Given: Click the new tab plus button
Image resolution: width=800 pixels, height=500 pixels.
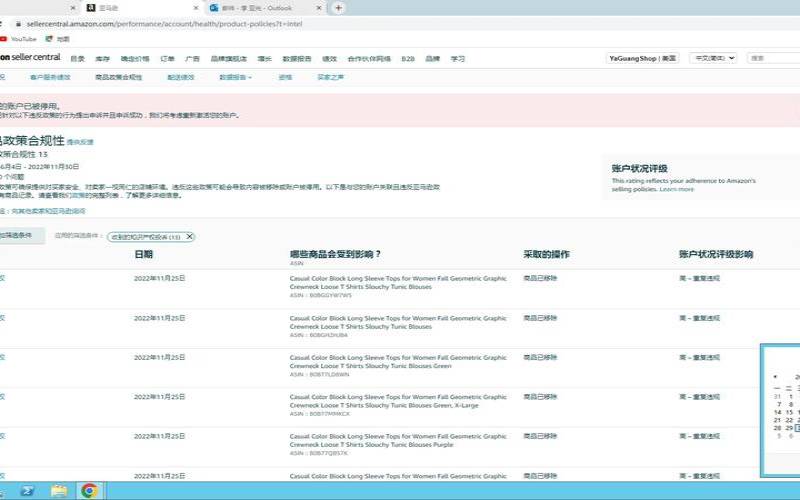Looking at the screenshot, I should click(x=338, y=8).
